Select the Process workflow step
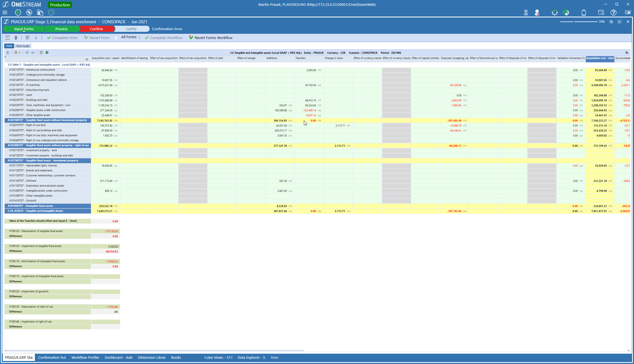Screen dimensions: 634x364 [x=61, y=29]
